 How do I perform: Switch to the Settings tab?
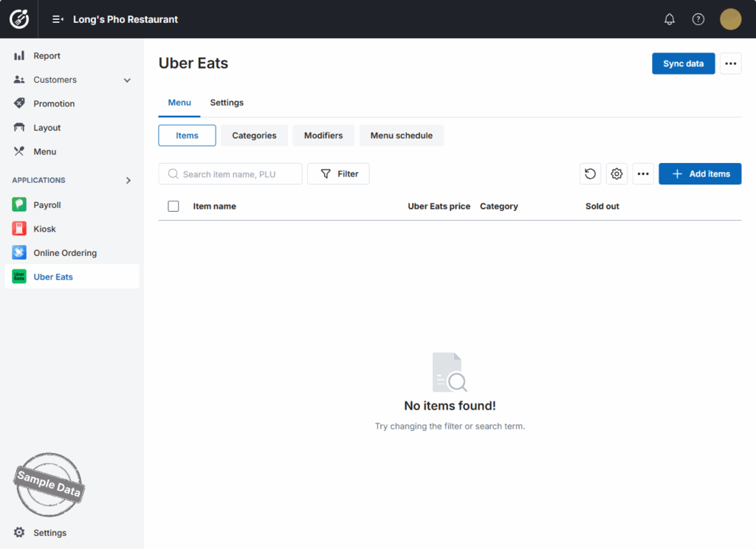point(227,103)
